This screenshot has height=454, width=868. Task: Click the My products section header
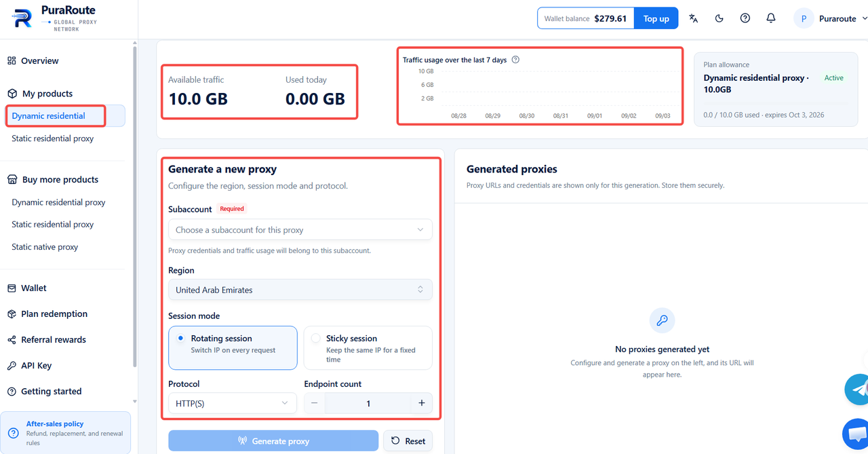(47, 94)
